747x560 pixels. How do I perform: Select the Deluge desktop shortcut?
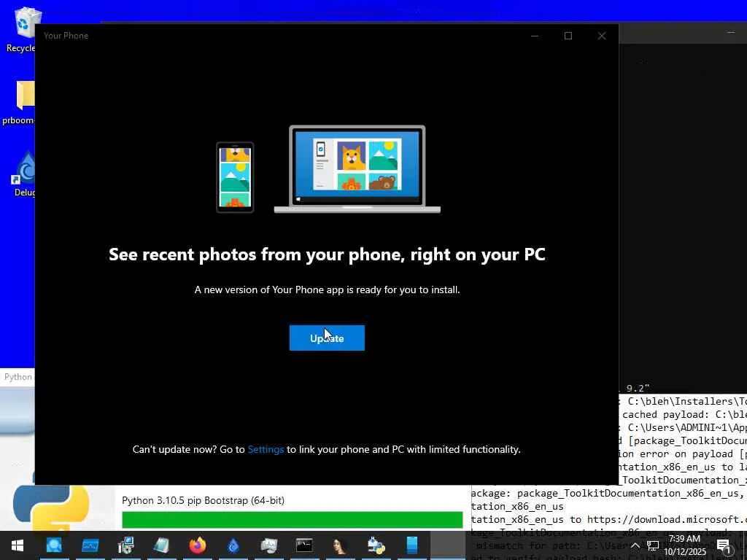[x=23, y=174]
